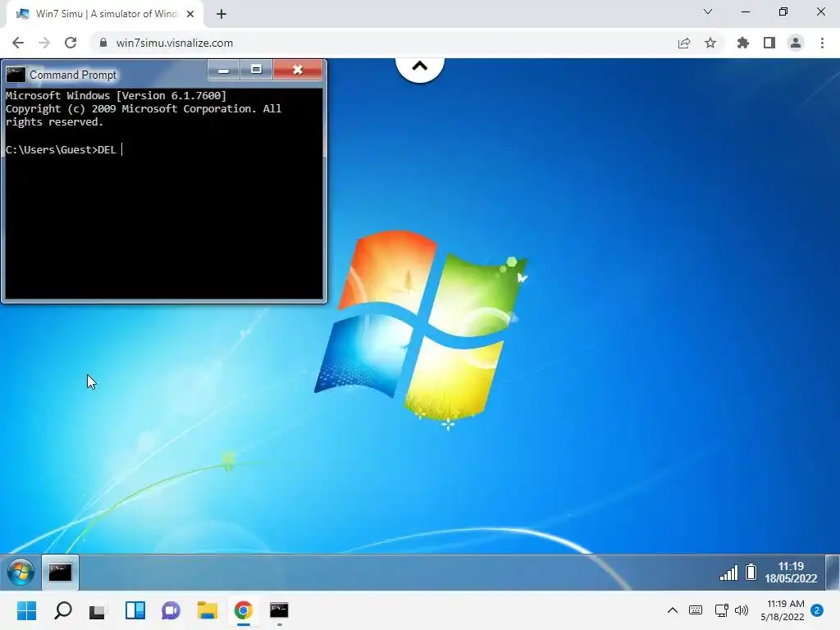
Task: Click the Command Prompt title bar icon
Action: point(16,75)
